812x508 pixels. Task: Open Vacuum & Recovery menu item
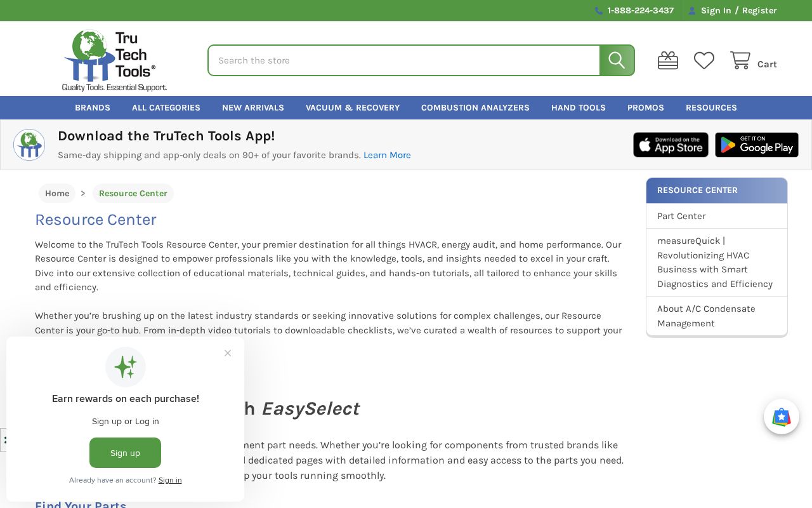353,108
